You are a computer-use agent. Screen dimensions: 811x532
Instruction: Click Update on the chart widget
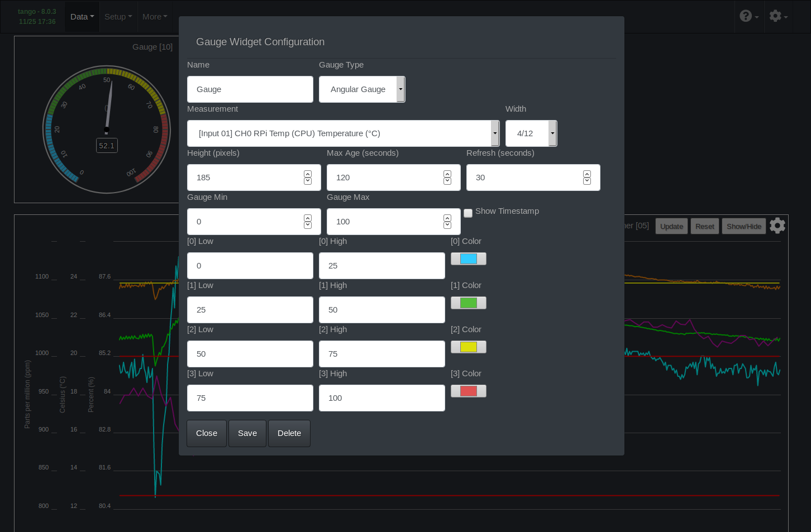(x=671, y=226)
